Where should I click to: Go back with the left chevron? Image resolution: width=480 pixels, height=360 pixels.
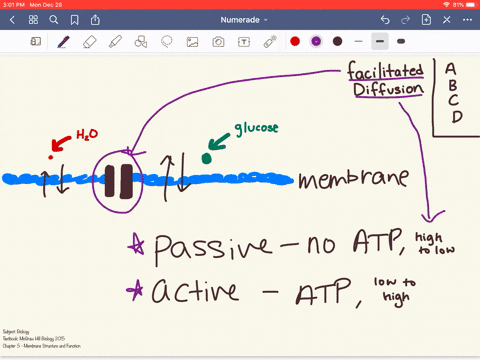tap(12, 20)
